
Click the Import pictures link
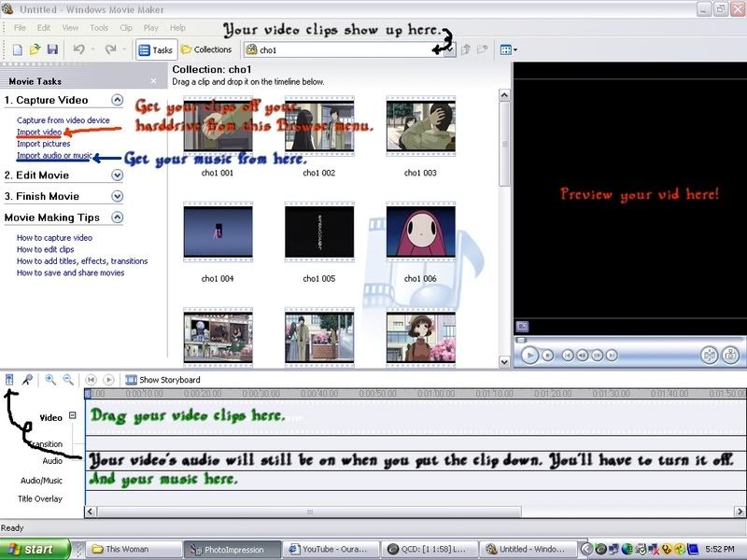[x=43, y=144]
